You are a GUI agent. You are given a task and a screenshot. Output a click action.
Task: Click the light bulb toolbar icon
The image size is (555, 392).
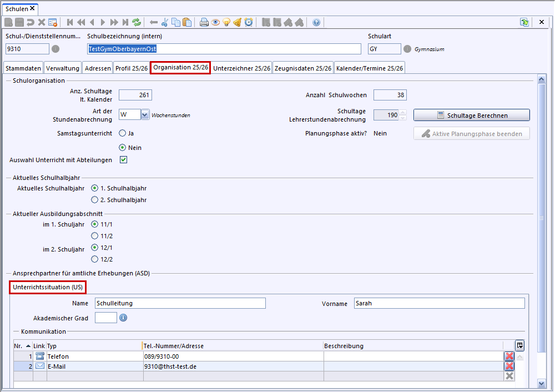point(226,22)
